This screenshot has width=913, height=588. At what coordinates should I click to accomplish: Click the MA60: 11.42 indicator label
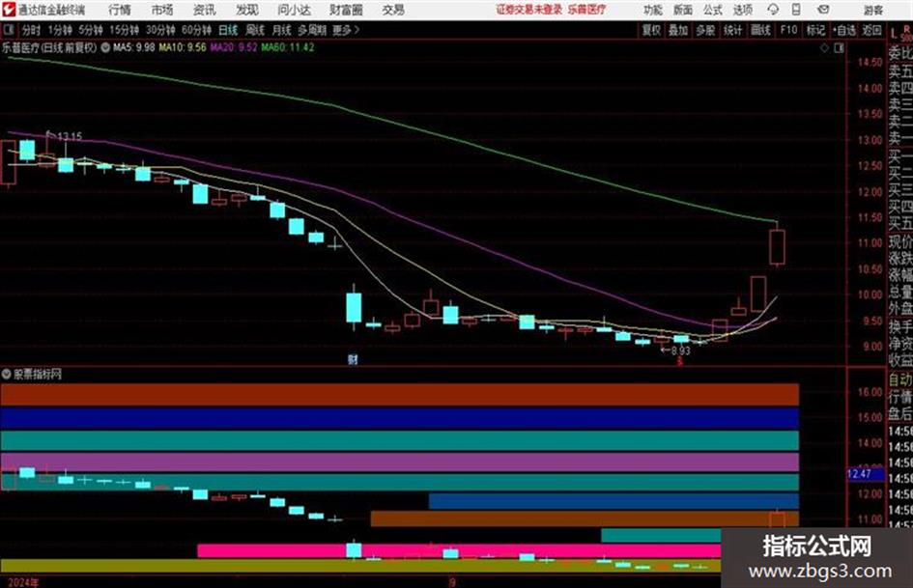point(288,47)
